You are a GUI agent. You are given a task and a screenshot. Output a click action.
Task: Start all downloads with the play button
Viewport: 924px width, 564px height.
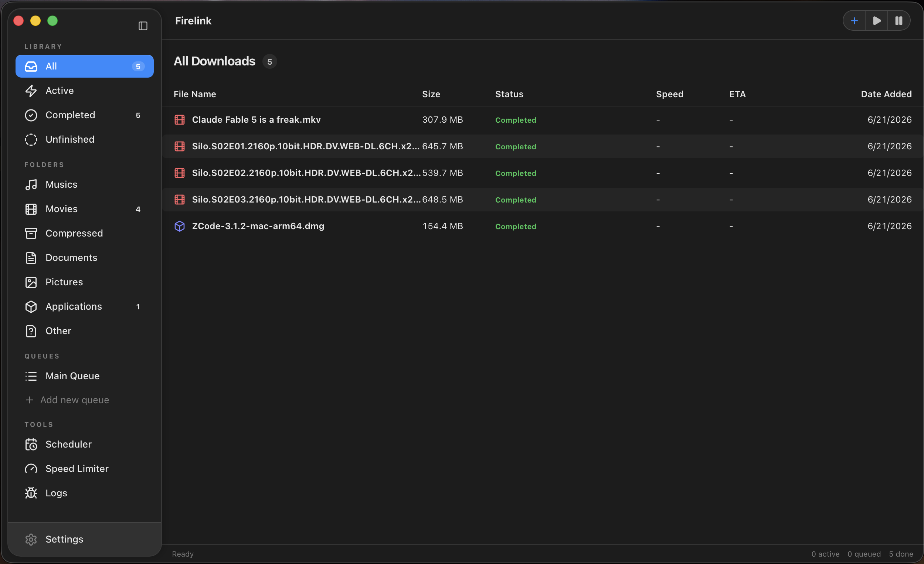(x=876, y=21)
